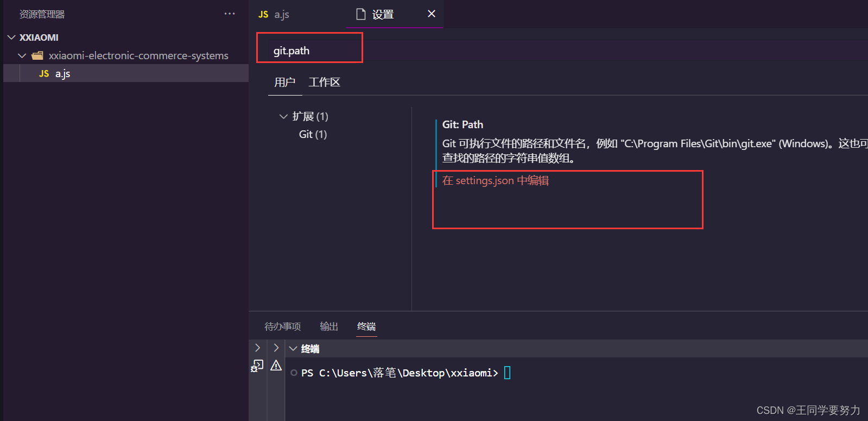This screenshot has height=421, width=868.
Task: Expand the first right-chevron in terminal sidebar
Action: click(x=258, y=348)
